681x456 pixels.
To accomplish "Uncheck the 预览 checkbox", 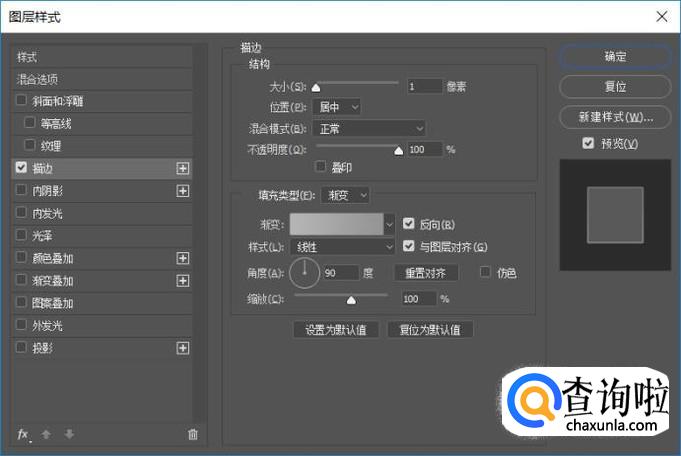I will [588, 143].
